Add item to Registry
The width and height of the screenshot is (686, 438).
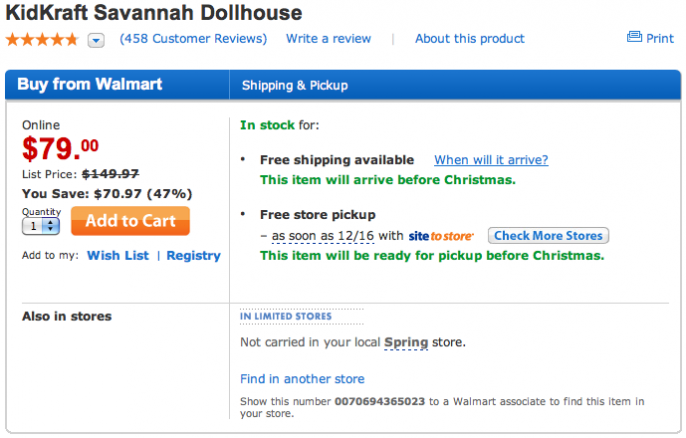[x=193, y=256]
